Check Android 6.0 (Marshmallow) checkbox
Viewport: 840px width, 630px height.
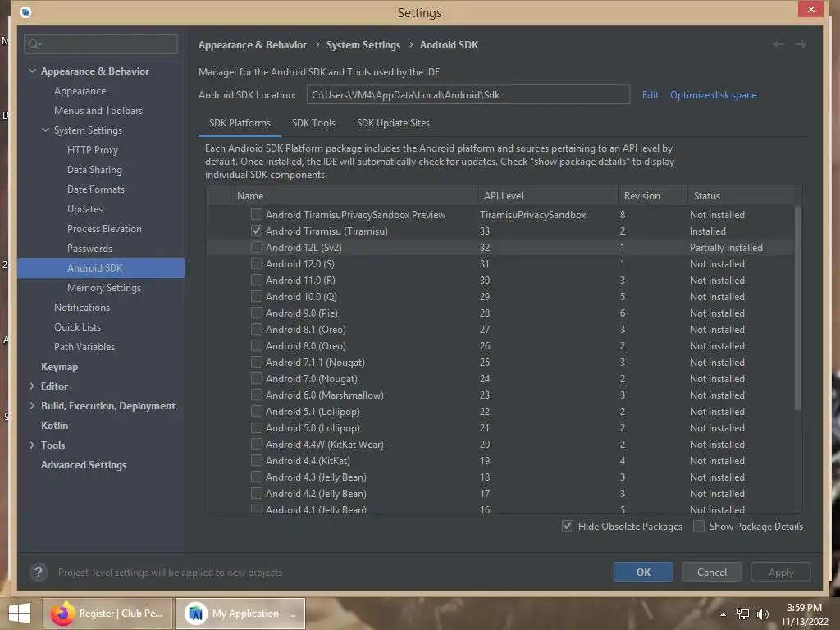point(257,395)
